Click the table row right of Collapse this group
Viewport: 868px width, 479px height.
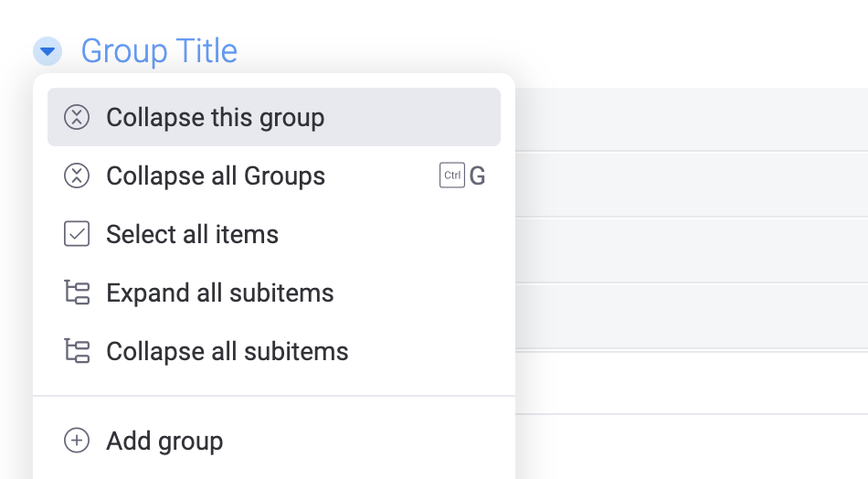point(690,119)
